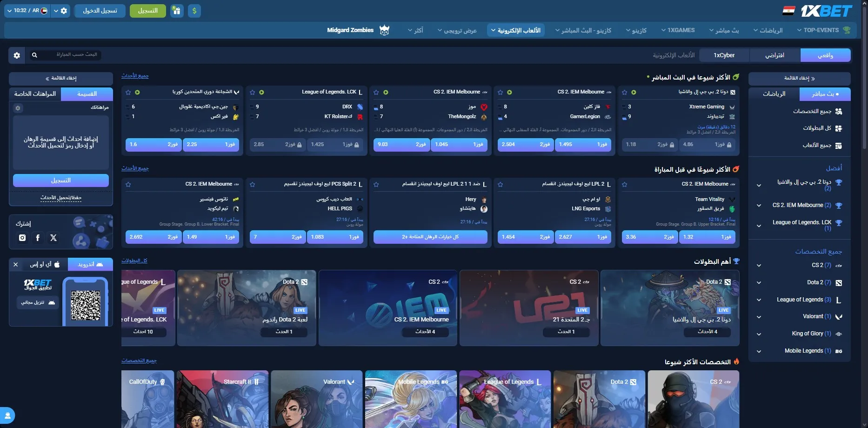Open live chat support icon
The width and height of the screenshot is (868, 428).
(7, 415)
